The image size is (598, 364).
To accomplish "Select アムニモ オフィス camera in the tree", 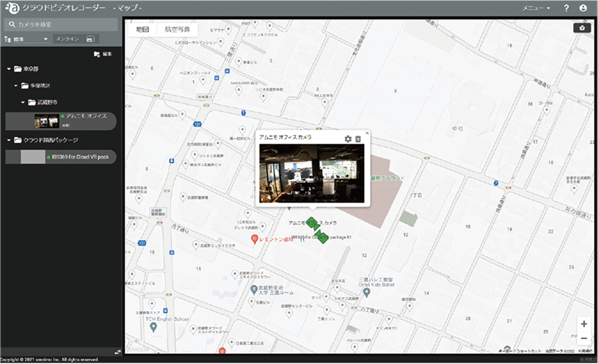I will tap(61, 121).
